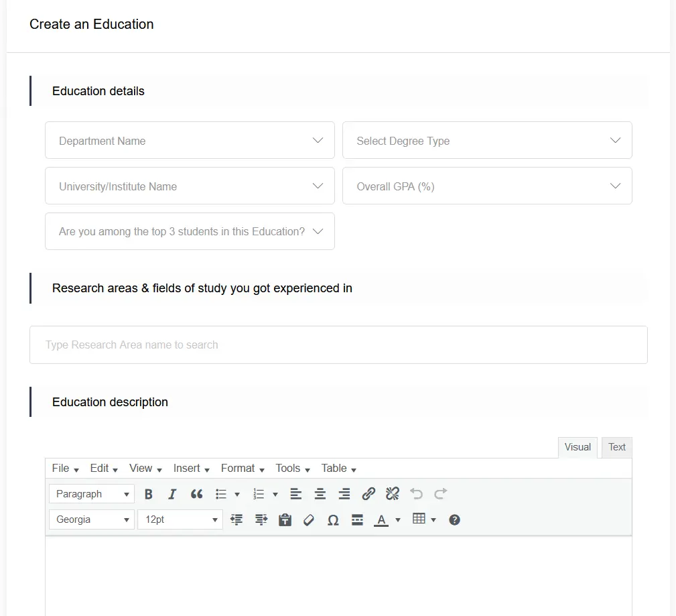Open the Format menu

[x=243, y=469]
